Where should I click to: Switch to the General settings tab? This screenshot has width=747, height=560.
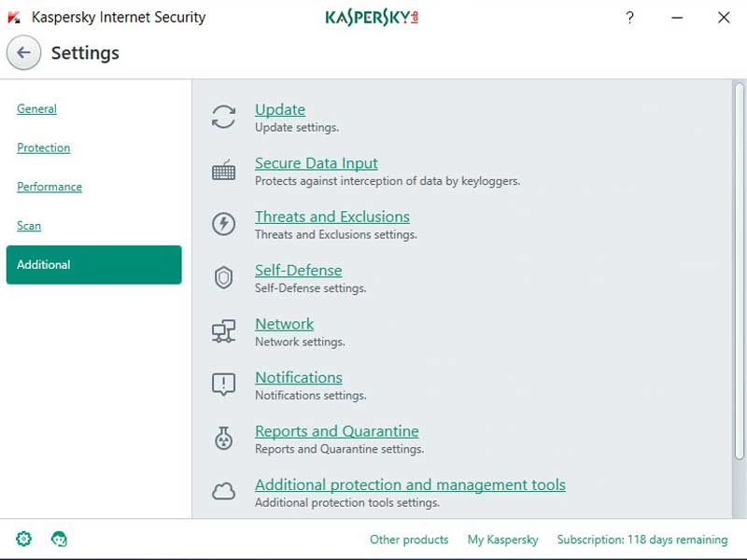[x=36, y=109]
